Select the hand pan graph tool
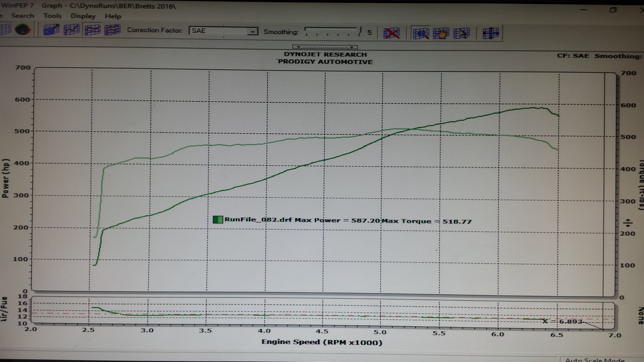 [x=441, y=34]
